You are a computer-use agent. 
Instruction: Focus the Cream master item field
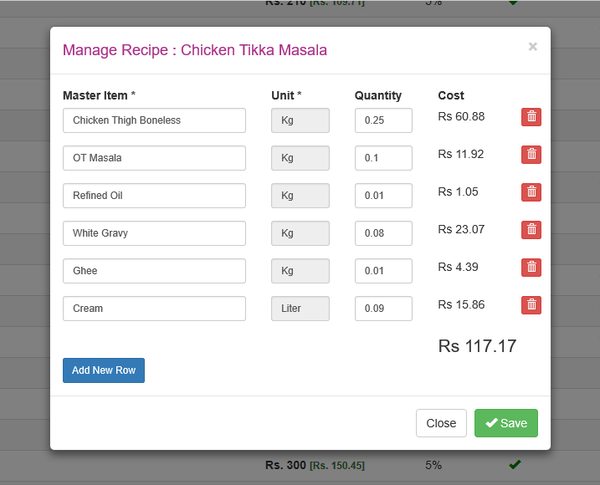tap(154, 309)
